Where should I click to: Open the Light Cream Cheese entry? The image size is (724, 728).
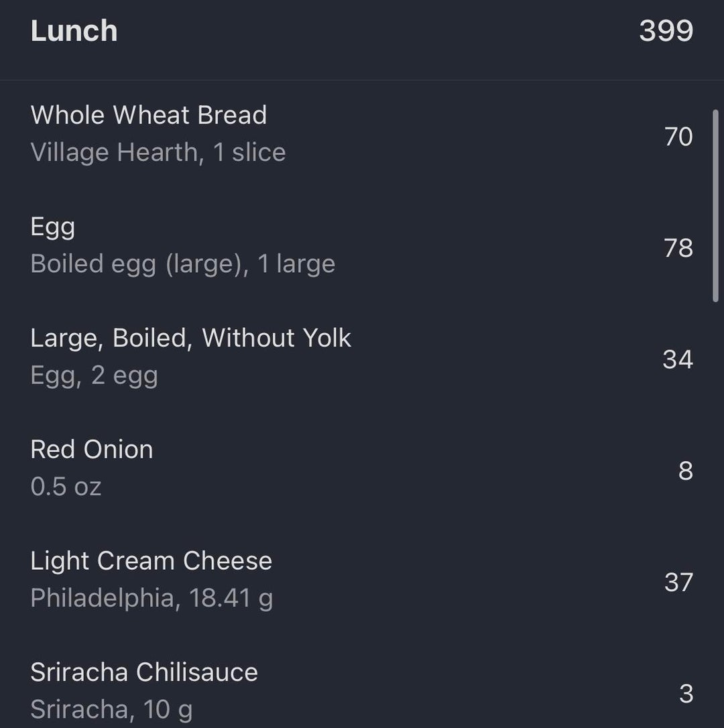pyautogui.click(x=152, y=560)
